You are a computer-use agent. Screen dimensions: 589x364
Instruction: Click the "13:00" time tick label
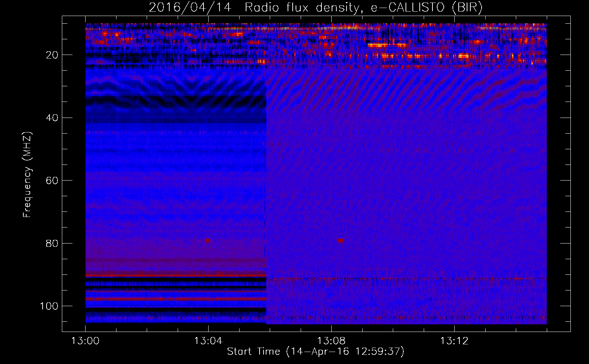tap(85, 341)
